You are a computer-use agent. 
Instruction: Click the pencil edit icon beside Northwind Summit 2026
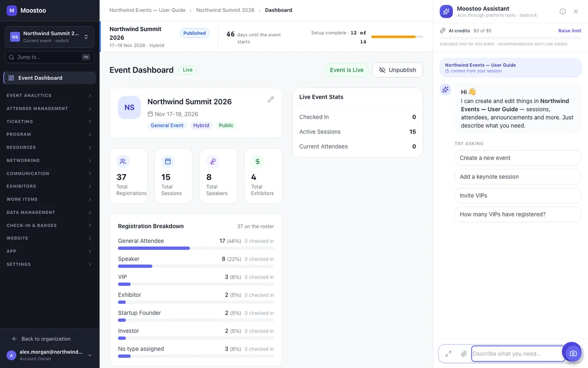click(x=270, y=99)
